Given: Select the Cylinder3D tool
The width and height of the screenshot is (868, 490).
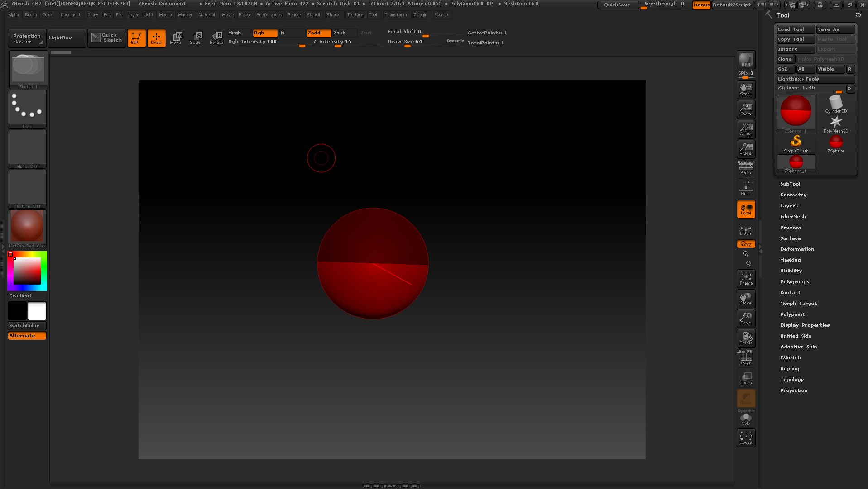Looking at the screenshot, I should [x=836, y=104].
